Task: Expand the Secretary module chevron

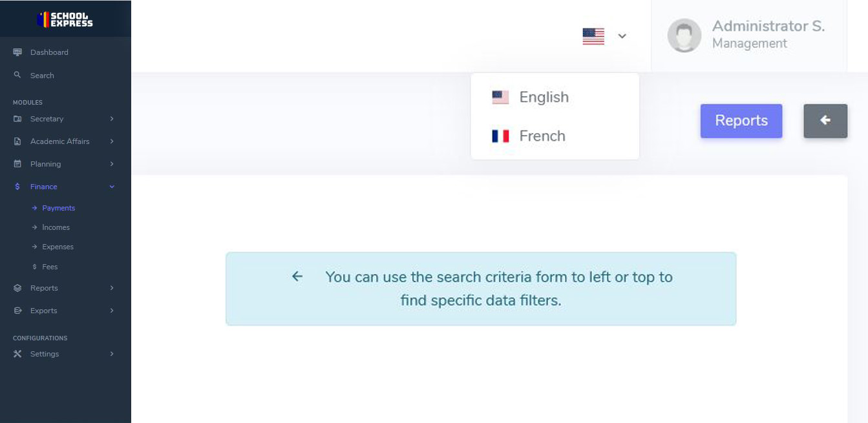Action: pos(112,119)
